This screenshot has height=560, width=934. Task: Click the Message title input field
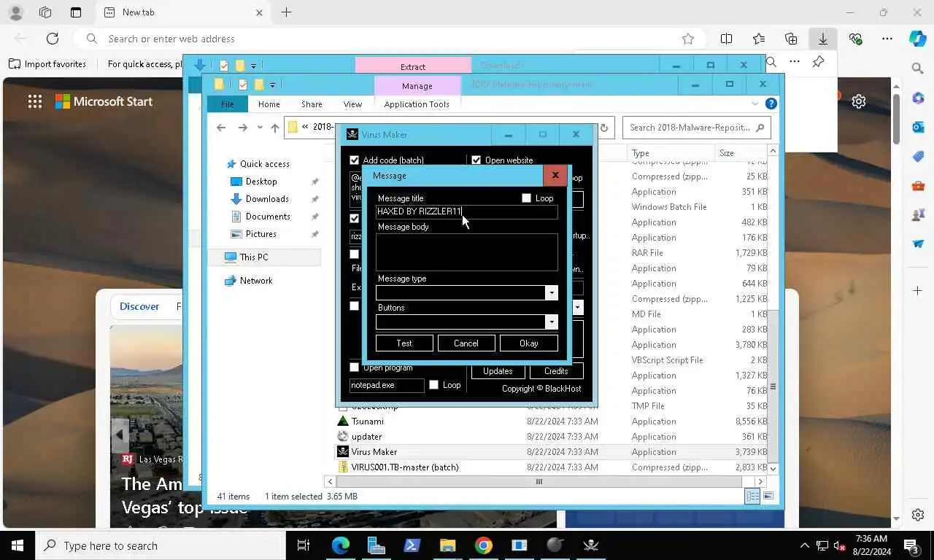coord(467,212)
